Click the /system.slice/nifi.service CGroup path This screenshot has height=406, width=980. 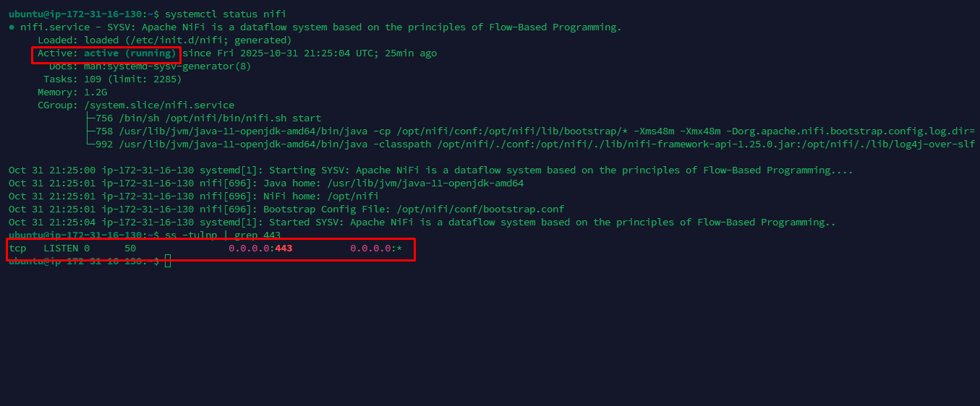point(159,105)
